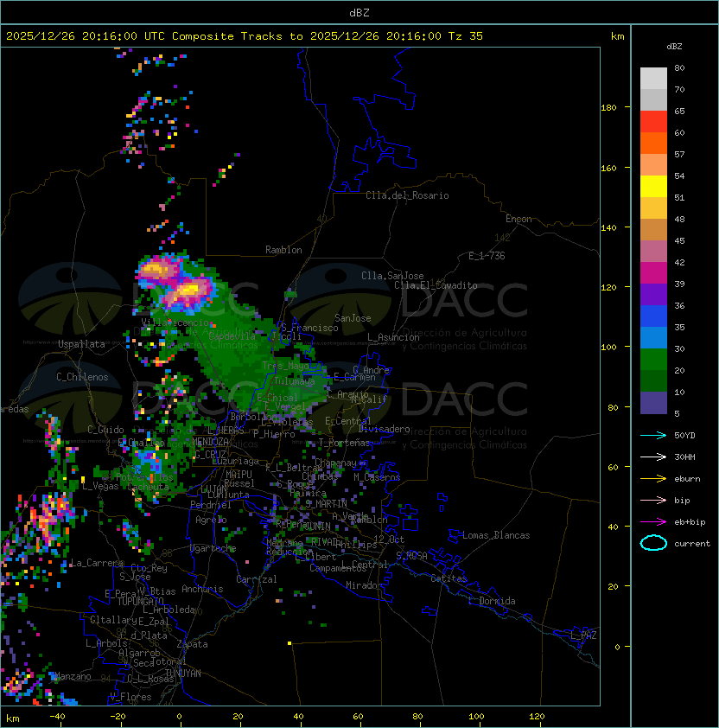This screenshot has width=719, height=728.
Task: Click the 'S_MARTIN' city label
Action: click(326, 504)
